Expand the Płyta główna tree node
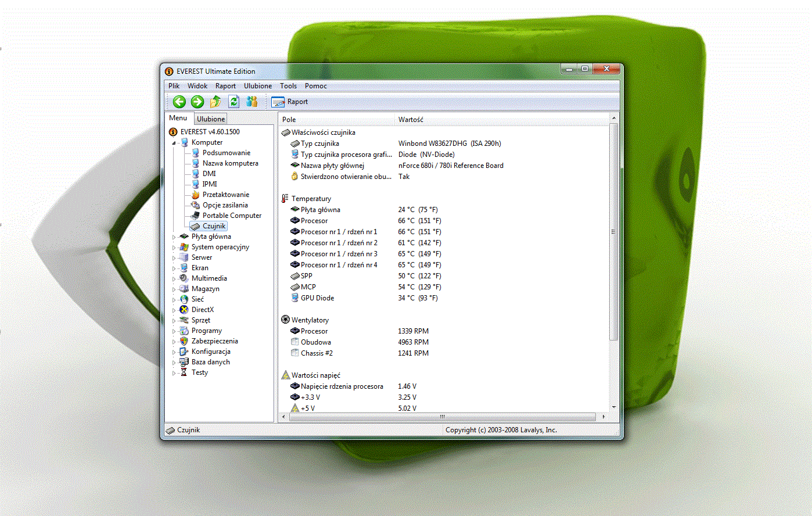812x516 pixels. click(x=174, y=237)
